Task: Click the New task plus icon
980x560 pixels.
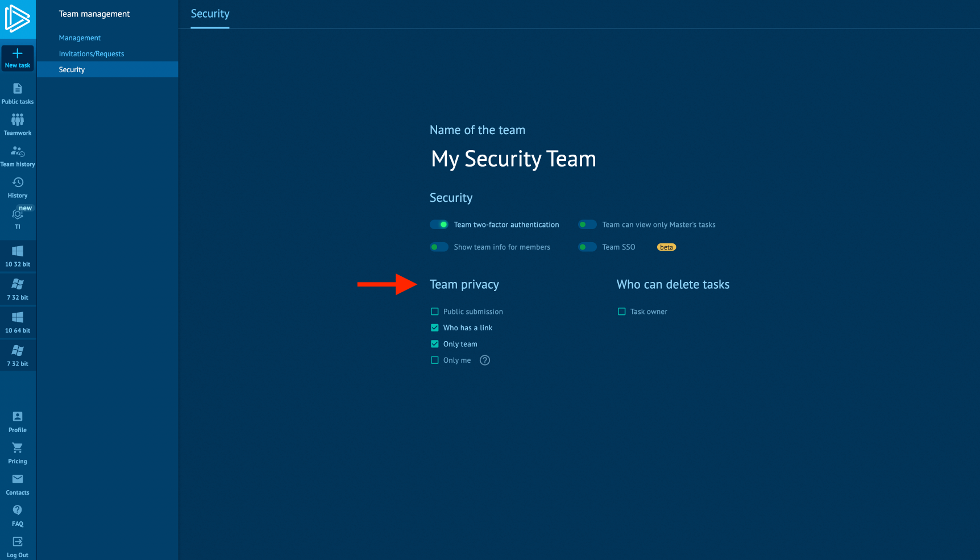Action: coord(18,54)
